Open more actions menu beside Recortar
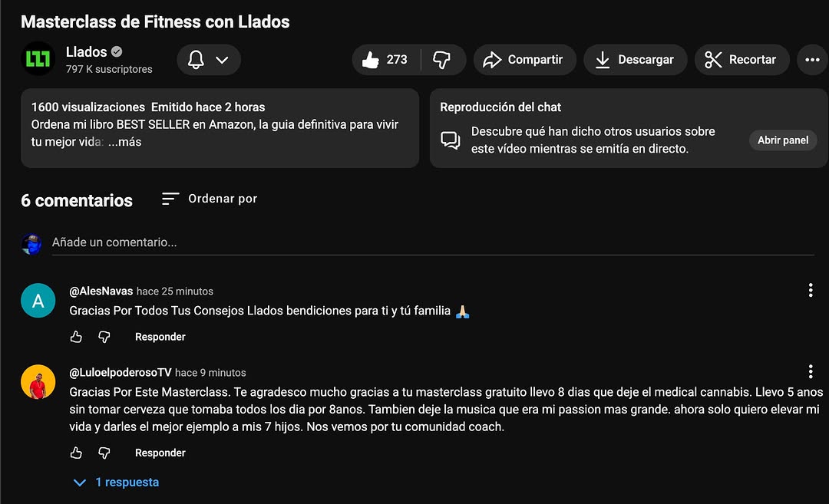Image resolution: width=829 pixels, height=504 pixels. pos(812,60)
